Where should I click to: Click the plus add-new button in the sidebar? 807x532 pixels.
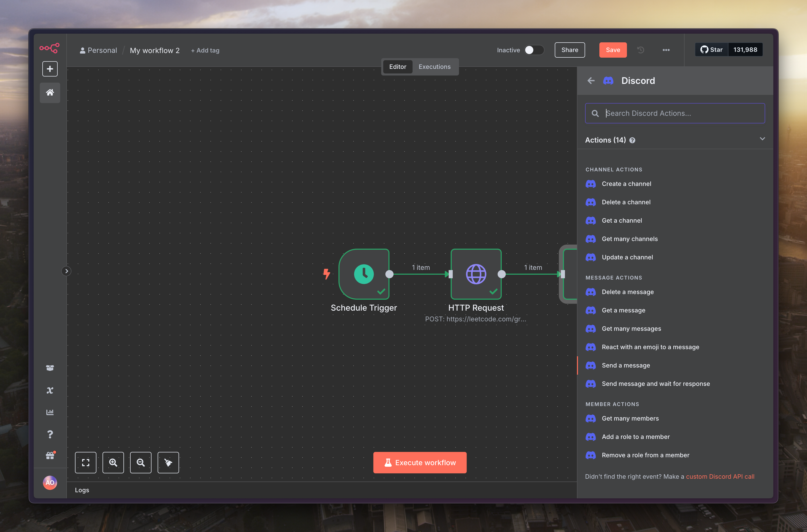(50, 69)
